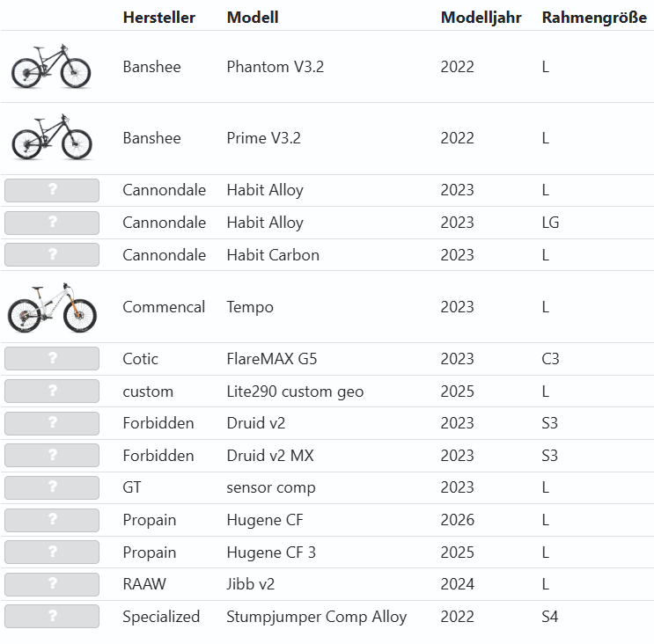The width and height of the screenshot is (654, 644).
Task: Click placeholder image for Propain Hugene CF 3
Action: point(52,553)
